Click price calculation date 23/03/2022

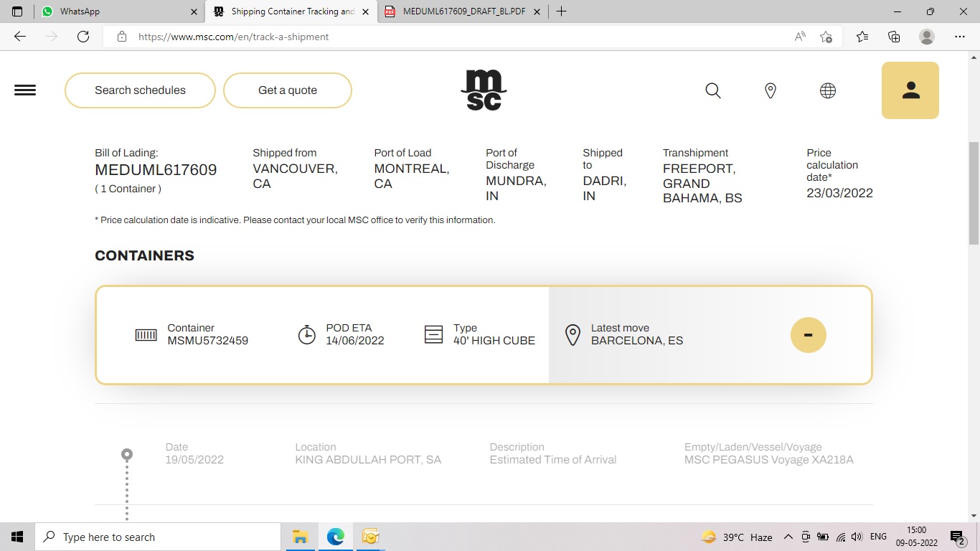click(839, 193)
